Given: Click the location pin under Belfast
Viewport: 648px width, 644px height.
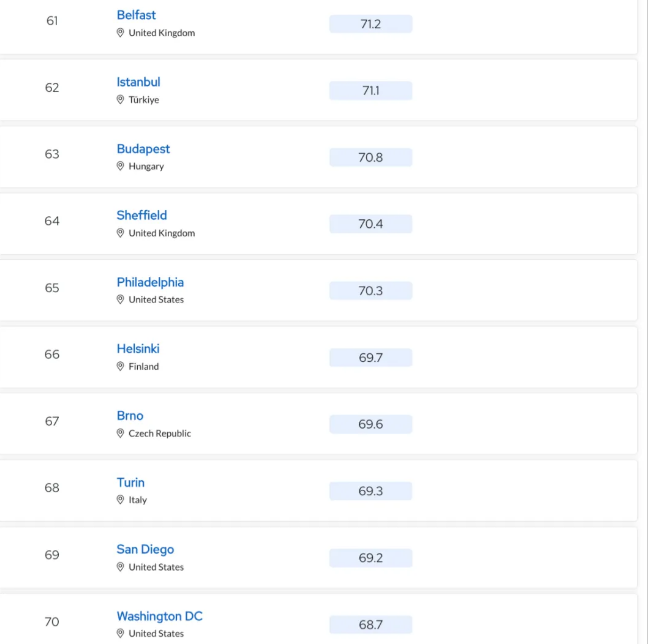Looking at the screenshot, I should click(120, 33).
